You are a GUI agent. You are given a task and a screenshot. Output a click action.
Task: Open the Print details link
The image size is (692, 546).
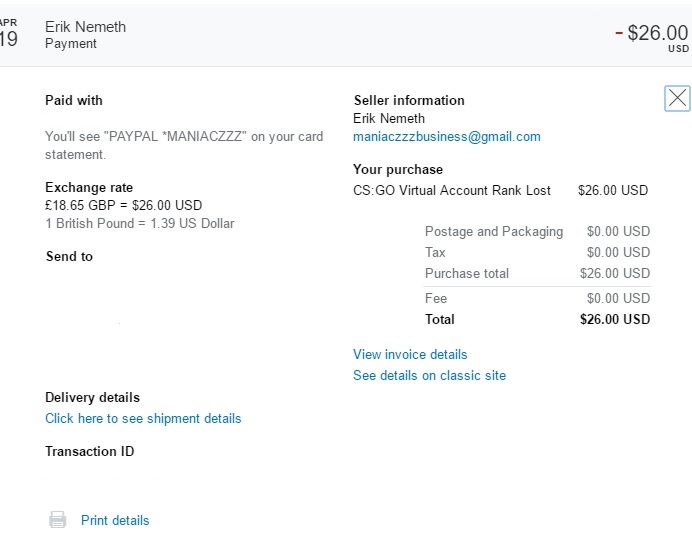[x=115, y=520]
